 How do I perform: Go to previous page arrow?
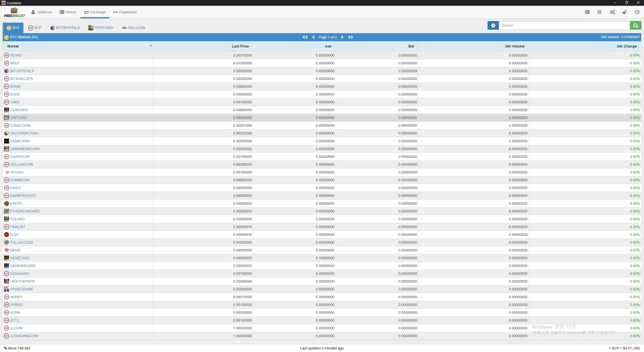(313, 37)
